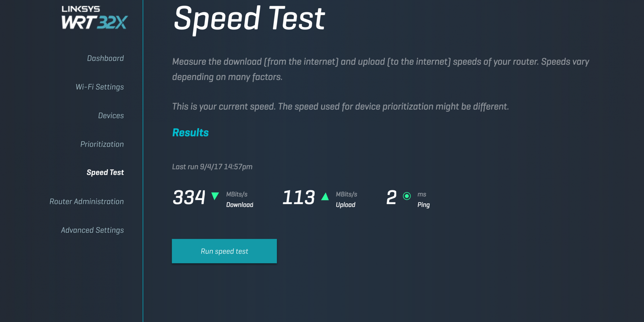Click the Upload label
The height and width of the screenshot is (322, 644).
(345, 205)
